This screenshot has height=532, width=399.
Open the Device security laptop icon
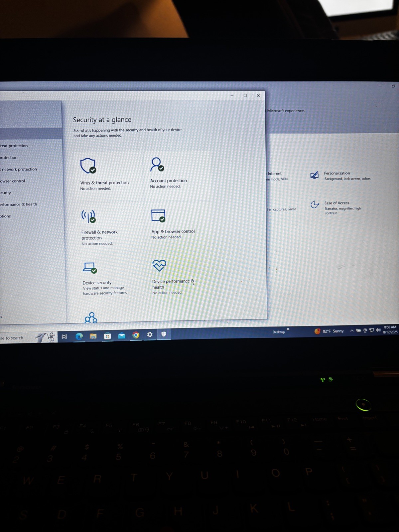coord(90,268)
